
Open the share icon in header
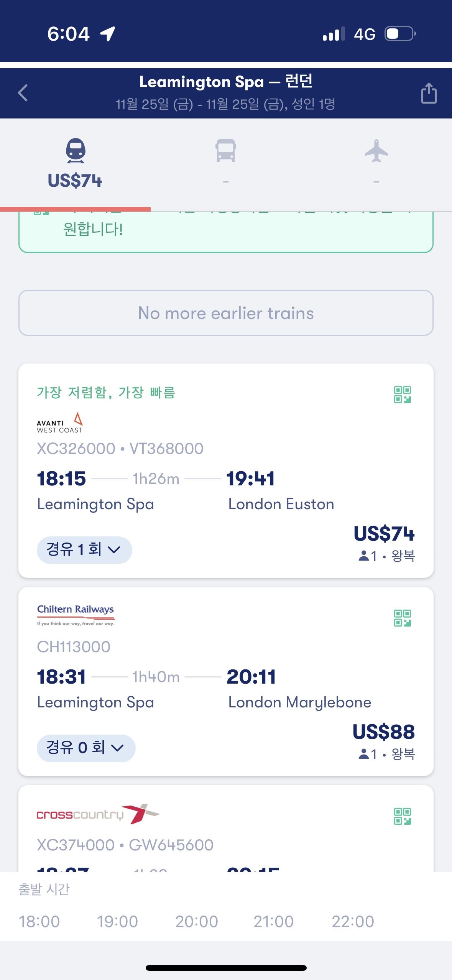tap(429, 93)
